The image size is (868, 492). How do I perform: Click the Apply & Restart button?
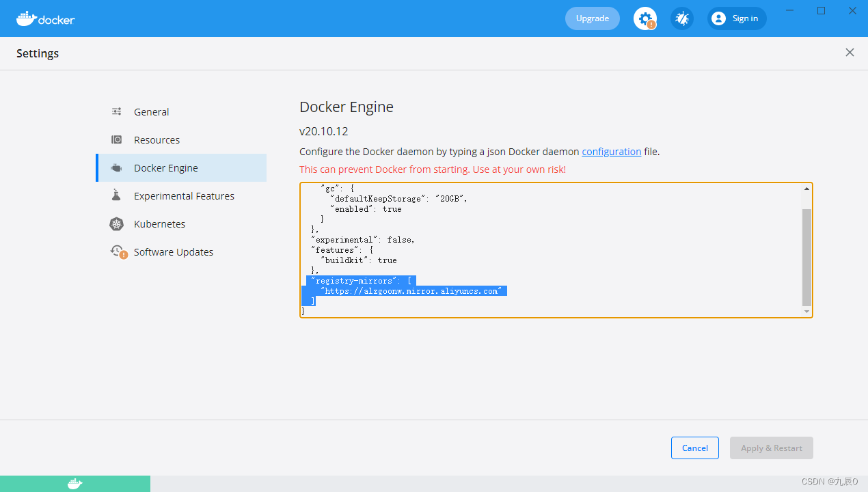pyautogui.click(x=771, y=448)
